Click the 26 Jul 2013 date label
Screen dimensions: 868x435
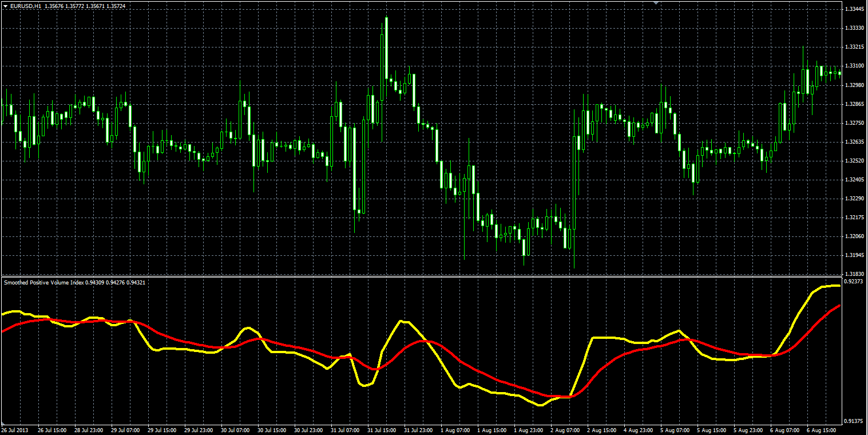14,430
